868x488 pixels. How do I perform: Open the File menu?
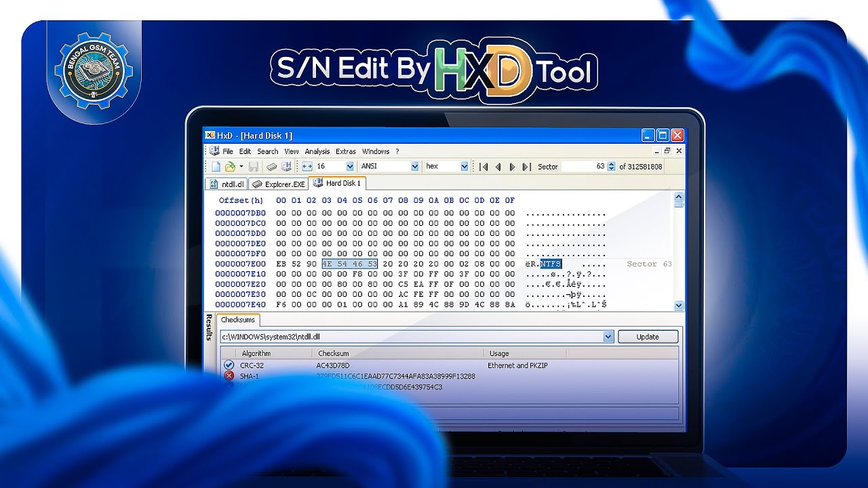(x=228, y=151)
